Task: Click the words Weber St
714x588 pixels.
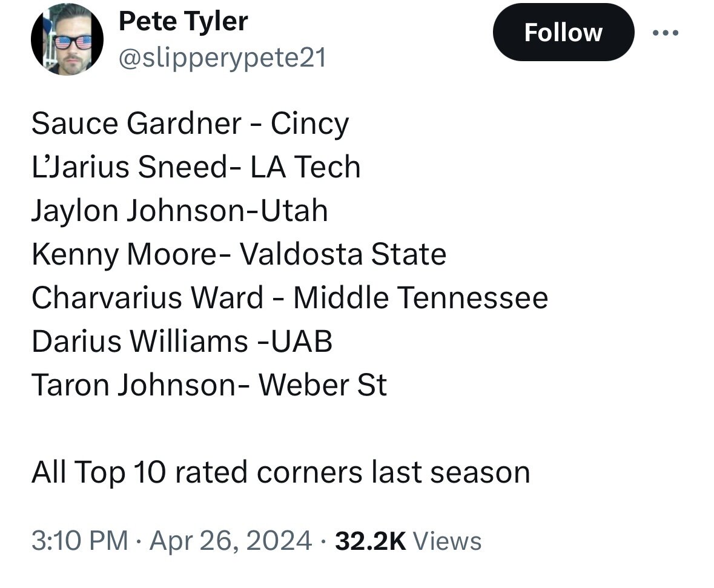Action: pos(323,385)
